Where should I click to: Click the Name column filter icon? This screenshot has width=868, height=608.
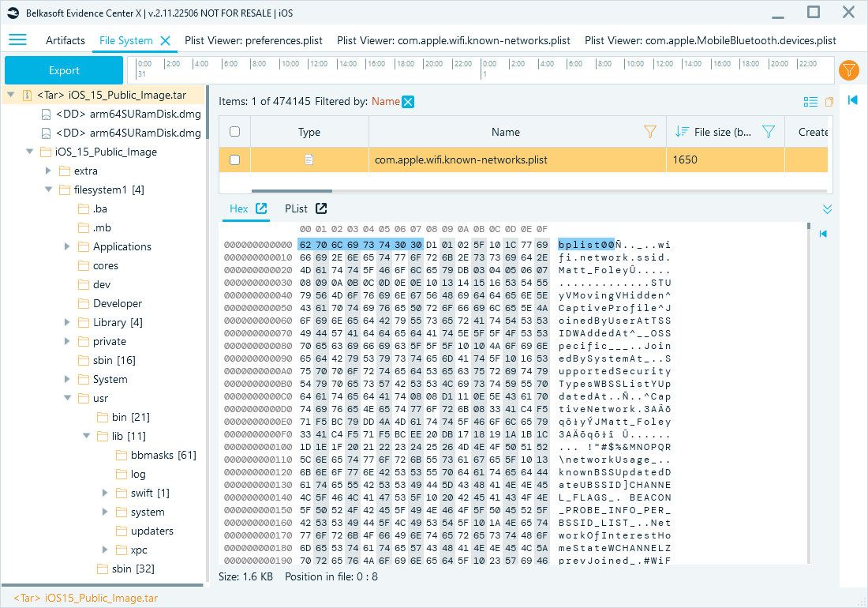click(x=650, y=132)
